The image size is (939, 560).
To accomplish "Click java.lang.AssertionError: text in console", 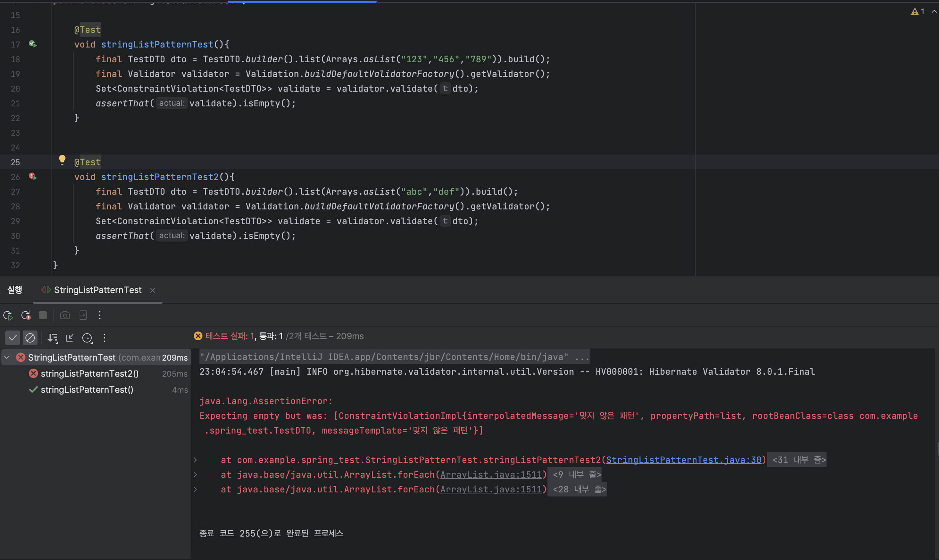I will coord(266,401).
